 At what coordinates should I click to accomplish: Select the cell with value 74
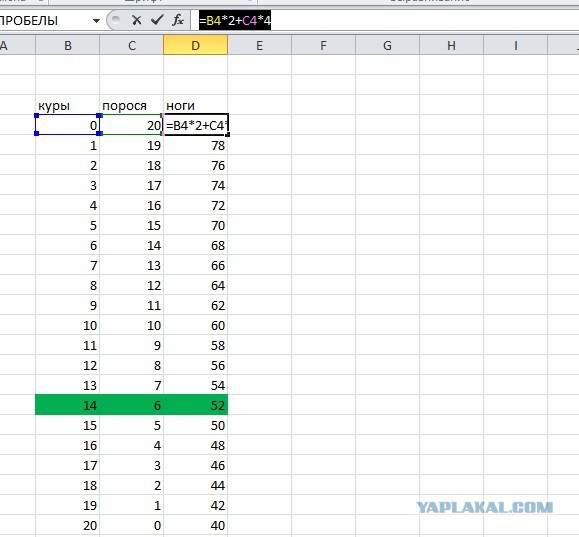(x=196, y=185)
